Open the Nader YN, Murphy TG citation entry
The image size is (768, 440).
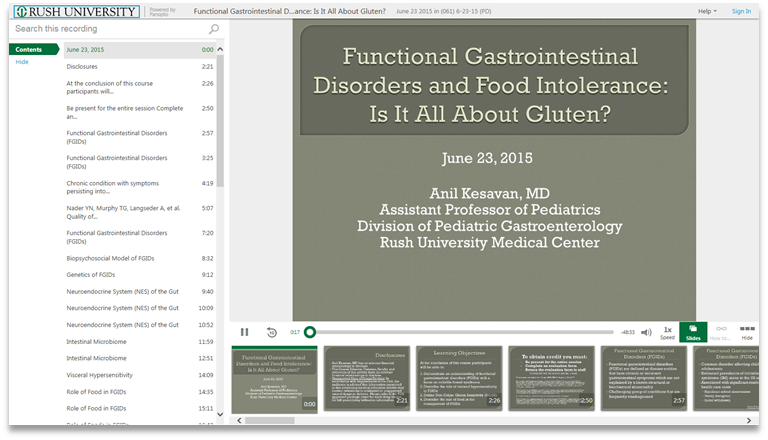[140, 212]
